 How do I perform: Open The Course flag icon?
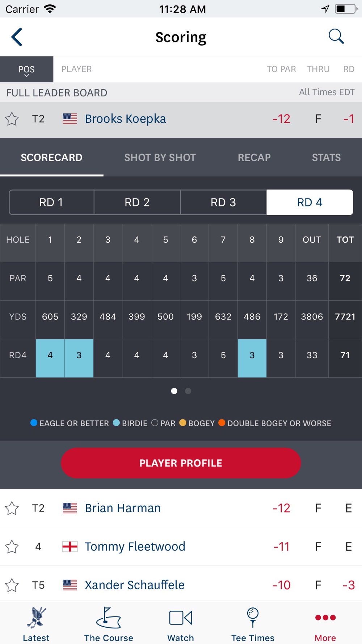pos(108,618)
